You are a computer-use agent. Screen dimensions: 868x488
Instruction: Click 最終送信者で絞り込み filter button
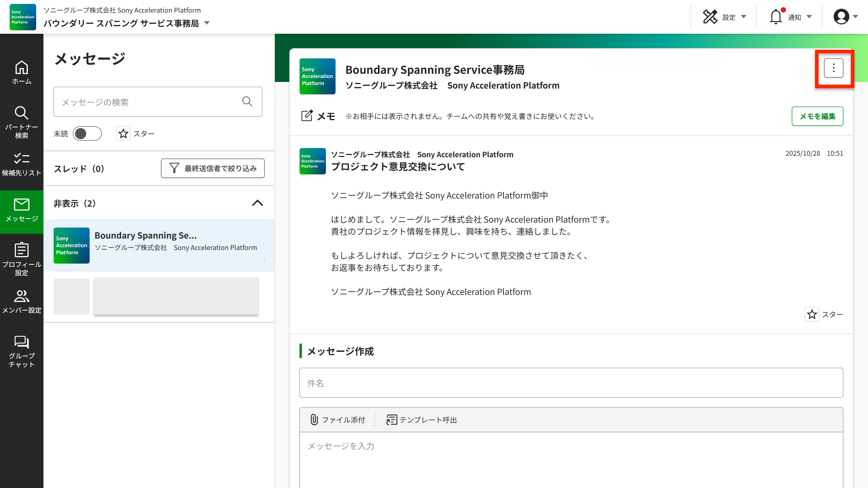(x=212, y=168)
